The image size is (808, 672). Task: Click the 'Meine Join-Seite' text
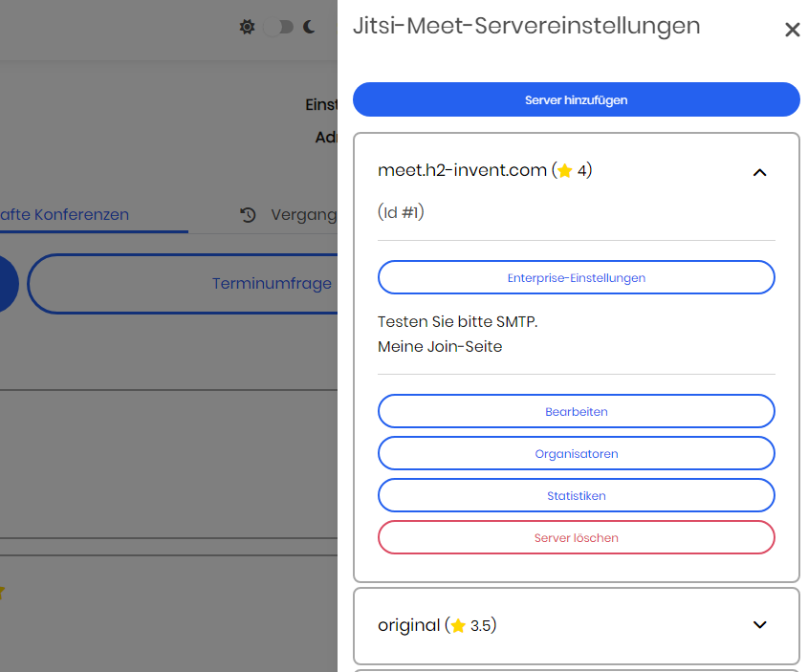click(x=440, y=347)
